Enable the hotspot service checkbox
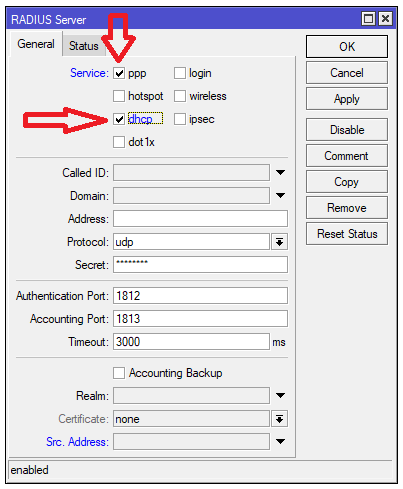403x489 pixels. pyautogui.click(x=119, y=96)
